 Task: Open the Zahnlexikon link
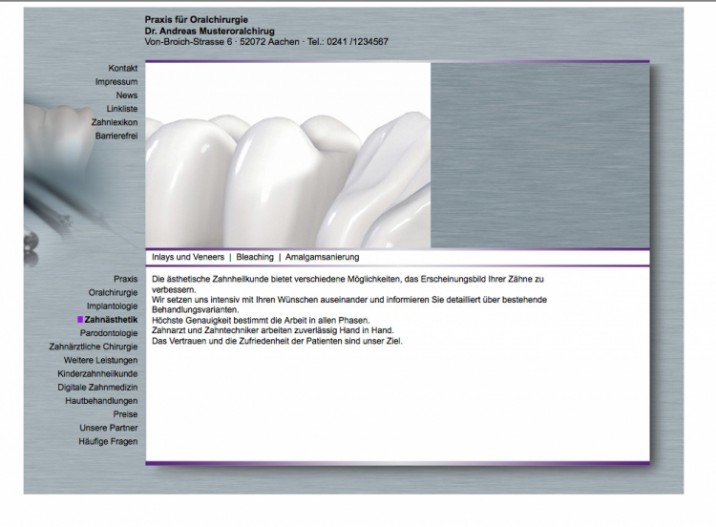[114, 122]
